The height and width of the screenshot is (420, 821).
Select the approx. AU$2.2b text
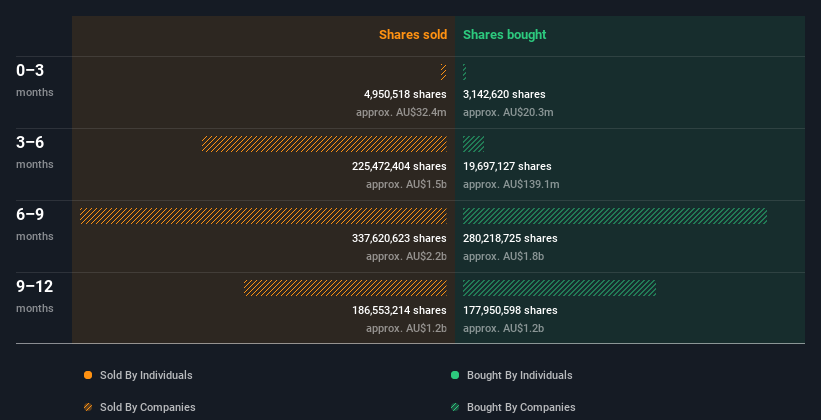(x=406, y=256)
